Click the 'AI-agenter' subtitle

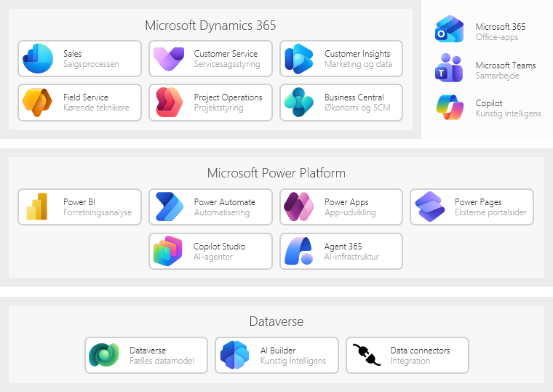[213, 257]
